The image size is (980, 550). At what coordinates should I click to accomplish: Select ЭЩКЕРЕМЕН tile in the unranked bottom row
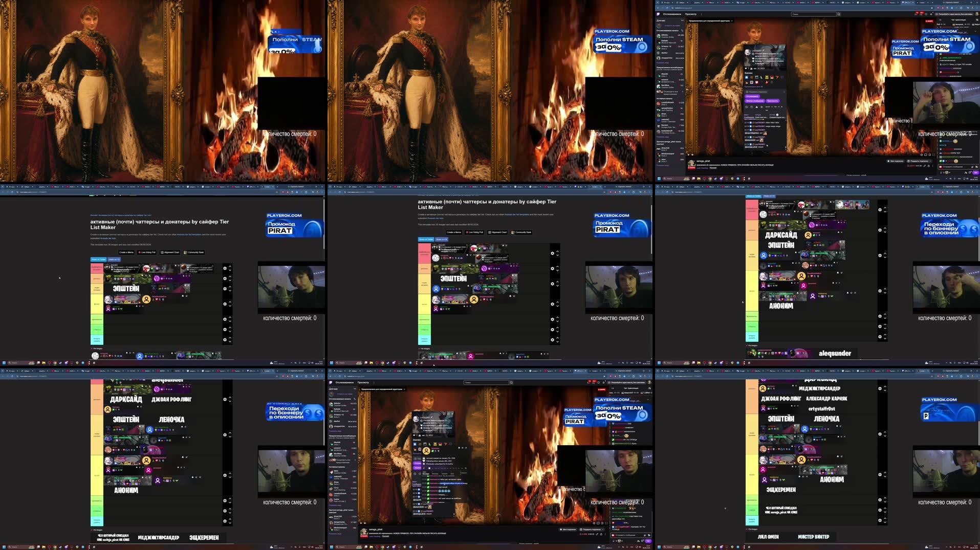pyautogui.click(x=204, y=537)
